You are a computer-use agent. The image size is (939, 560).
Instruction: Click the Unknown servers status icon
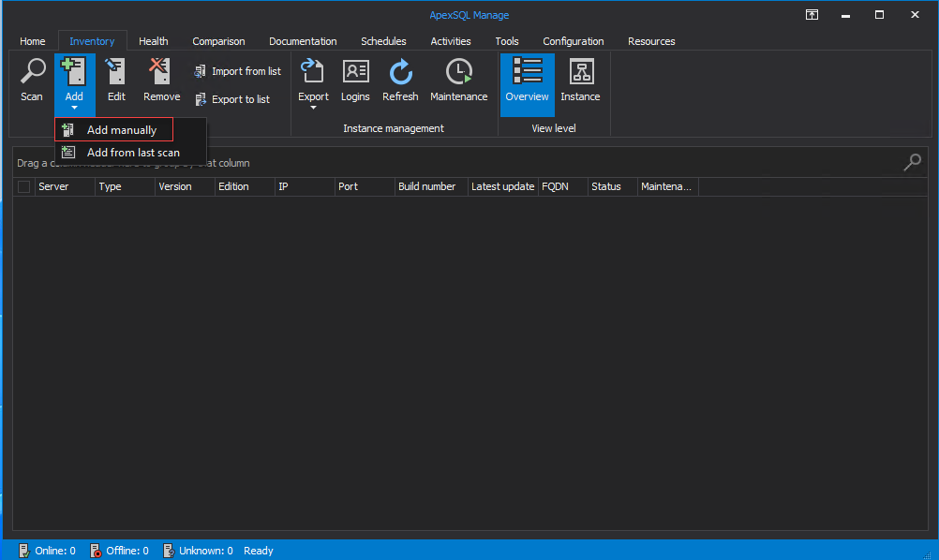click(169, 551)
